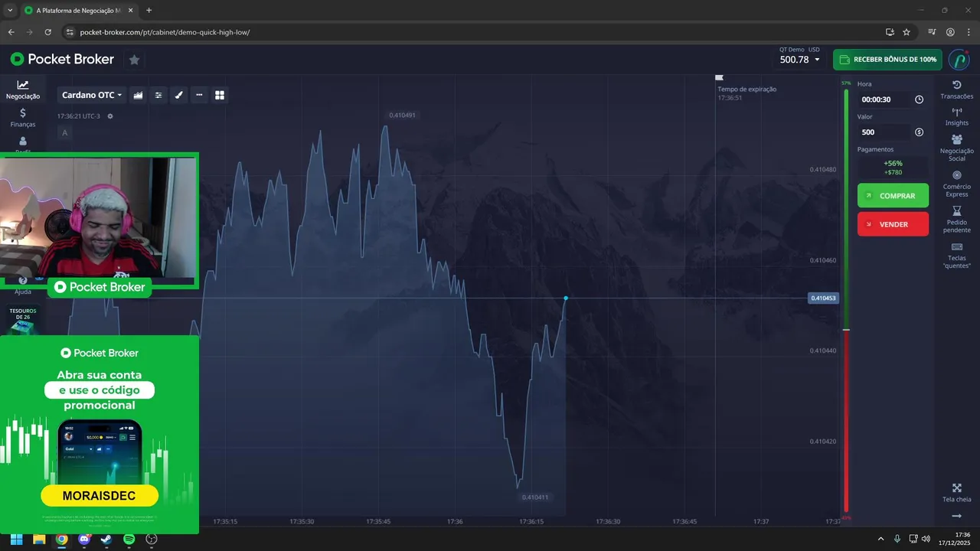This screenshot has height=551, width=980.
Task: Change the chart type via the area chart icon
Action: (x=139, y=95)
